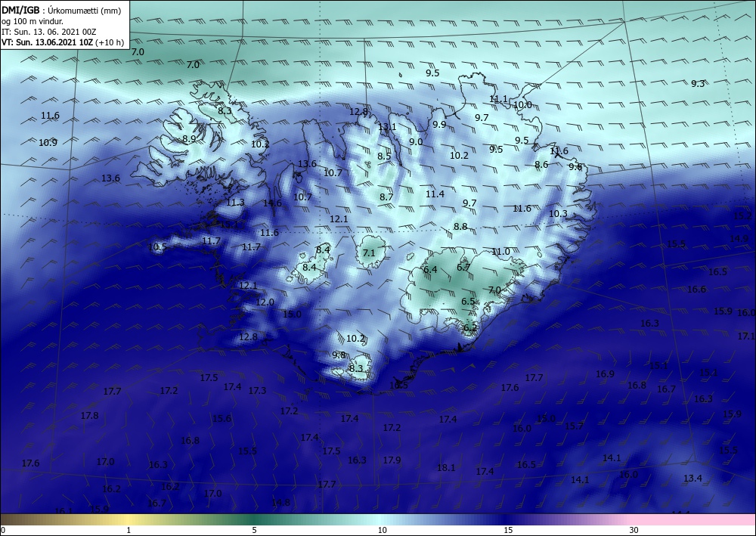Click the map value 11.0
756x536 pixels.
click(501, 252)
